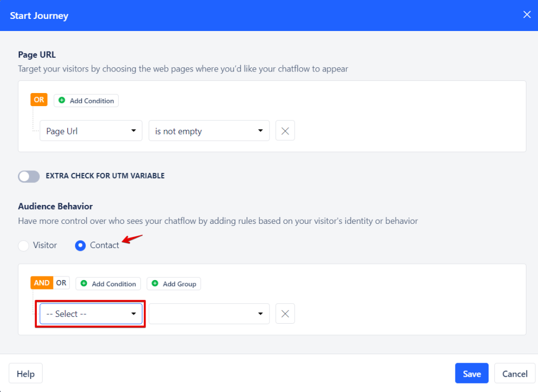
Task: Enable the Extra Check for UTM Variable toggle
Action: 28,177
